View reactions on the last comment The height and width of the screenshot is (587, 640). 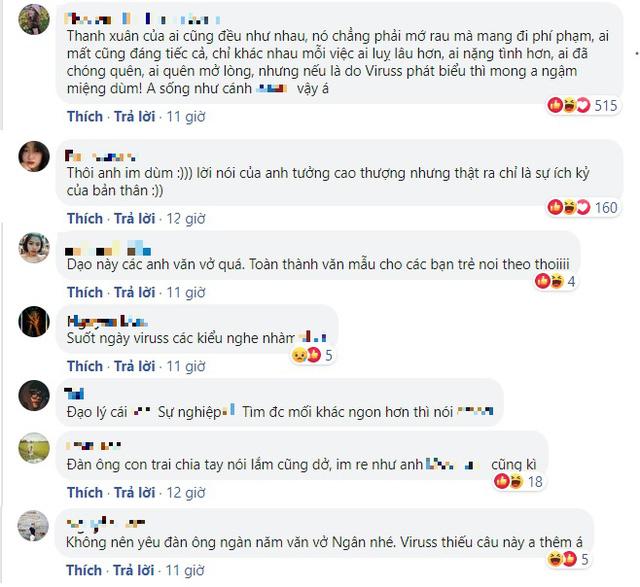(x=568, y=559)
